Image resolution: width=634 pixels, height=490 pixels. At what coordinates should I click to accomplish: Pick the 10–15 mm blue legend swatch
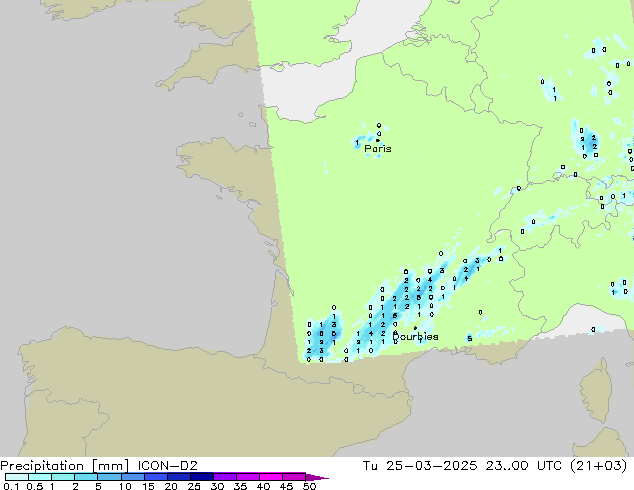tap(133, 477)
